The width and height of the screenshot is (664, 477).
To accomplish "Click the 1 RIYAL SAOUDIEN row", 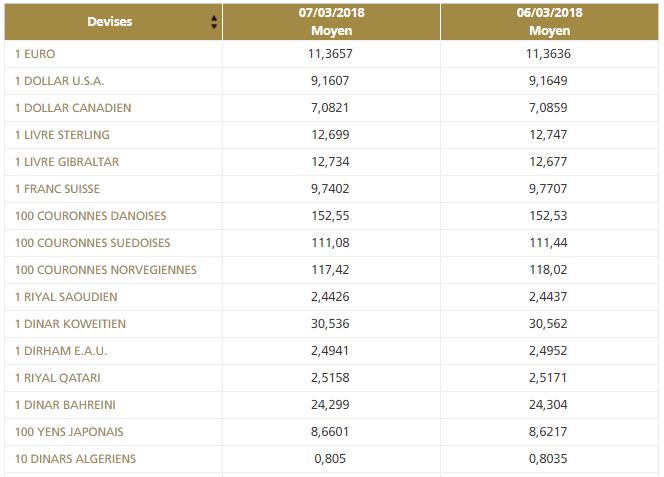I will [65, 297].
